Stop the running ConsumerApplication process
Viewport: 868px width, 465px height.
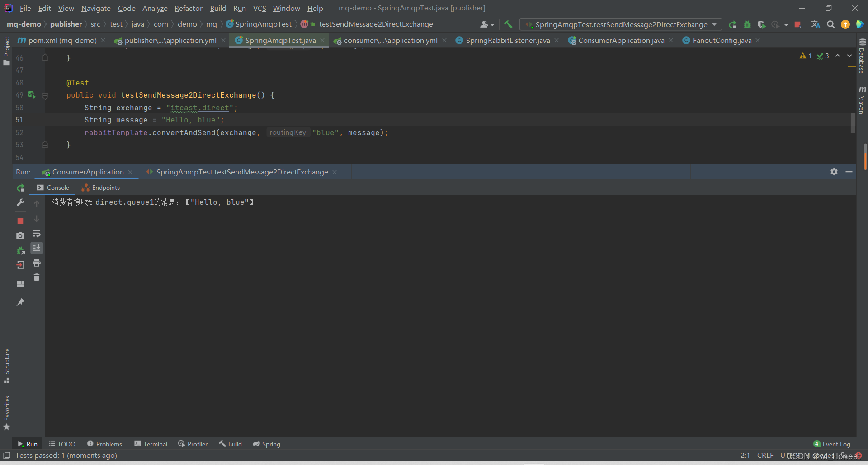click(x=20, y=221)
